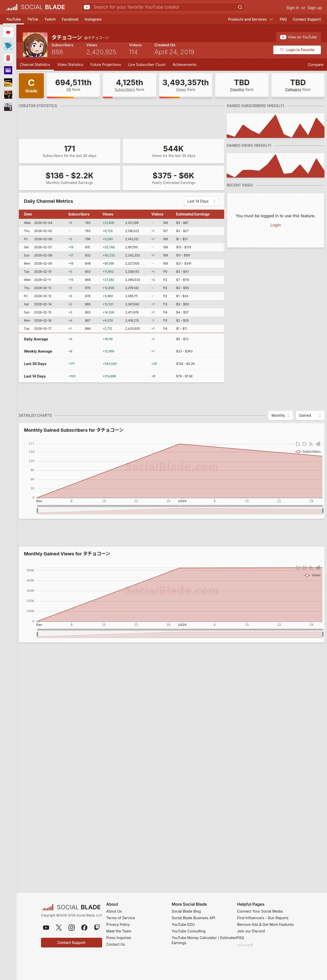Toggle the Subscribers legend series
The width and height of the screenshot is (327, 980).
pyautogui.click(x=308, y=452)
